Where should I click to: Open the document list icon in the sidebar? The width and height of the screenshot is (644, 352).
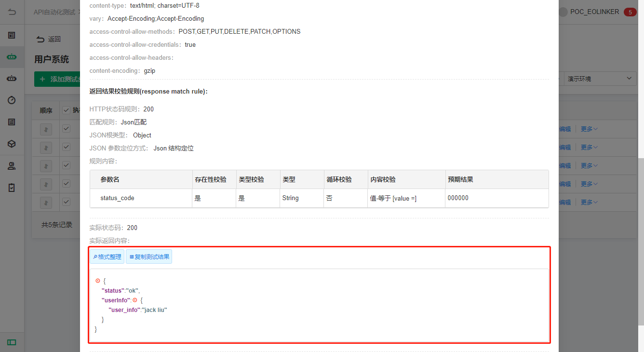[x=12, y=122]
